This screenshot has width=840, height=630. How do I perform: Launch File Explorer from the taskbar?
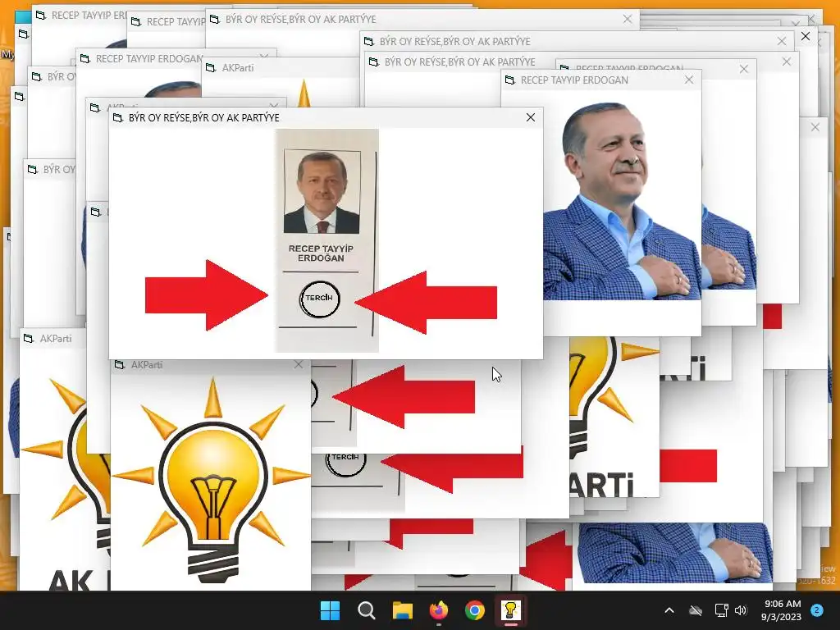coord(402,610)
